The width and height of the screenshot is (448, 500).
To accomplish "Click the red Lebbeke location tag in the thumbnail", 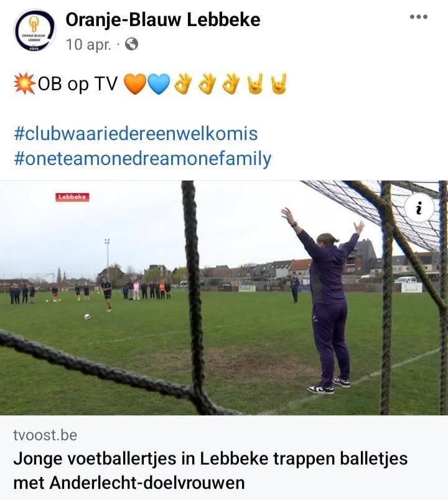I will point(72,197).
